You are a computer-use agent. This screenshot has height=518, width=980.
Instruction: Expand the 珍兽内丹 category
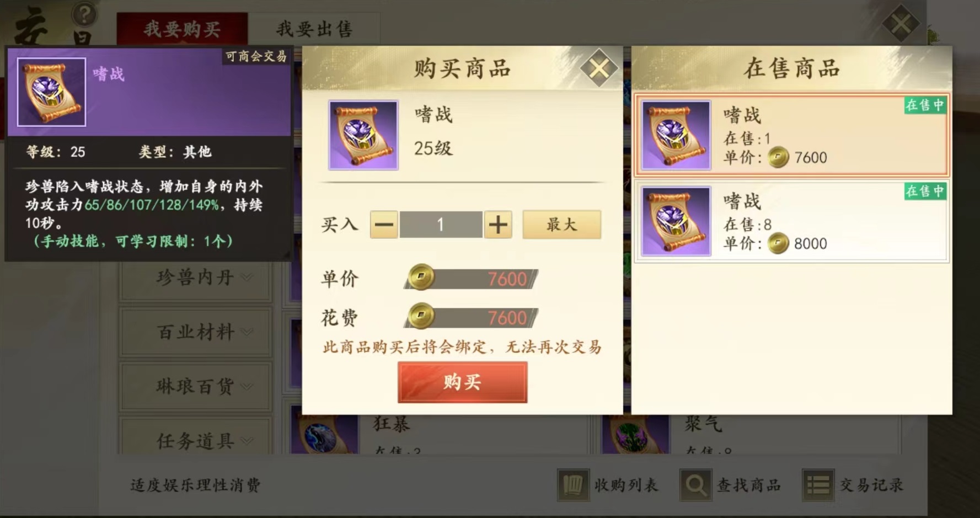196,277
